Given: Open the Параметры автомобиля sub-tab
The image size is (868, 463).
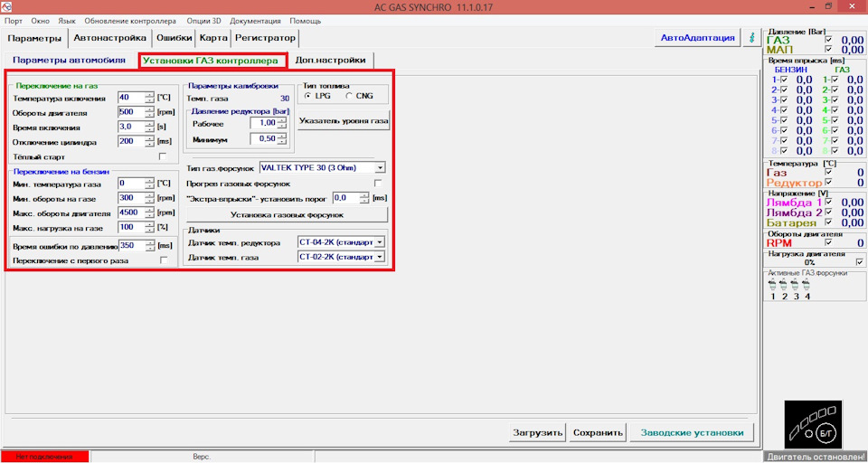Looking at the screenshot, I should click(x=70, y=61).
